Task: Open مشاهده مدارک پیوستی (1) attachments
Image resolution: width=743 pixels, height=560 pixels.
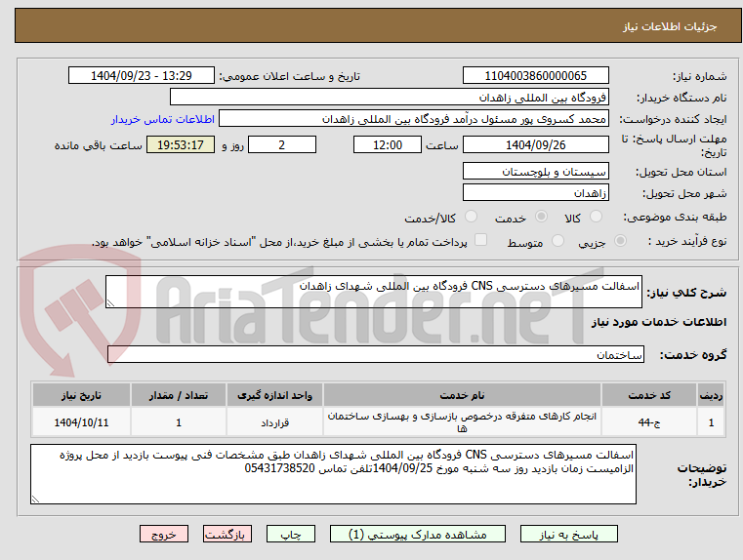Action: tap(417, 534)
